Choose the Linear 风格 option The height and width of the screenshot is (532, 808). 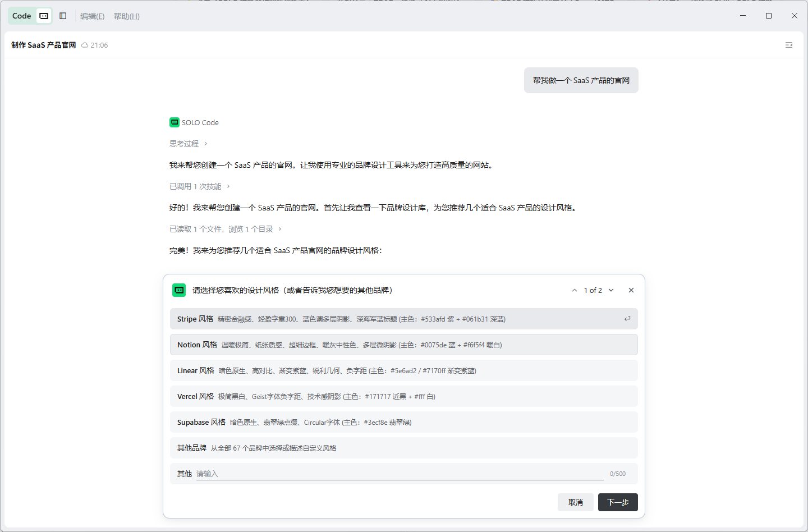[404, 370]
